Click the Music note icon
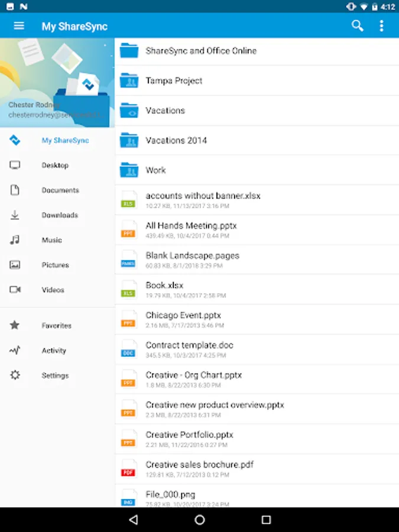 point(15,240)
